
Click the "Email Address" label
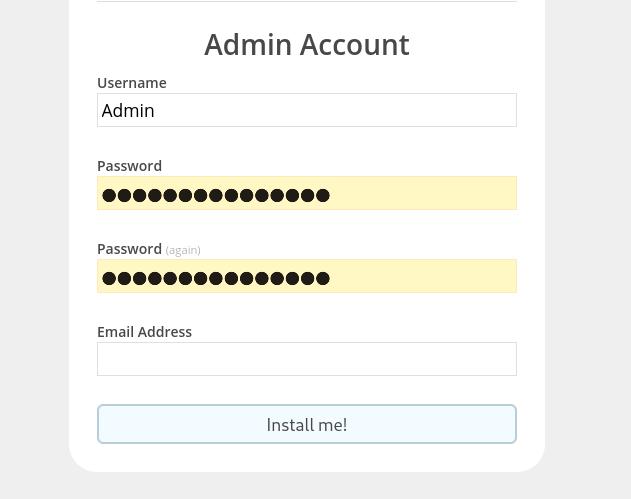(x=144, y=332)
